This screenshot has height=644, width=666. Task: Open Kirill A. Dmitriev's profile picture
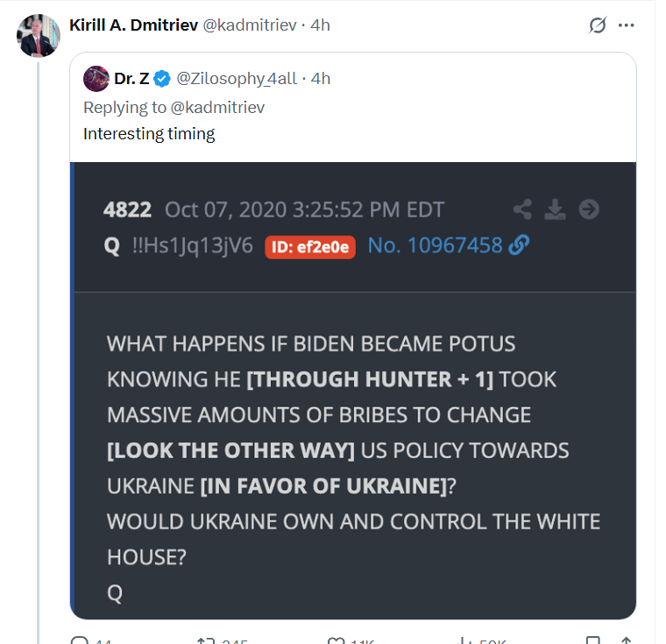pyautogui.click(x=39, y=36)
